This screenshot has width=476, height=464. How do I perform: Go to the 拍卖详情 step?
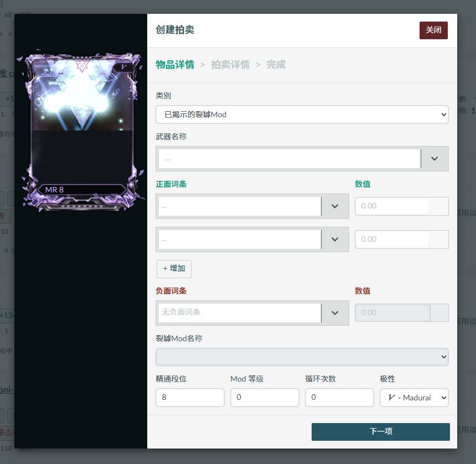[230, 65]
